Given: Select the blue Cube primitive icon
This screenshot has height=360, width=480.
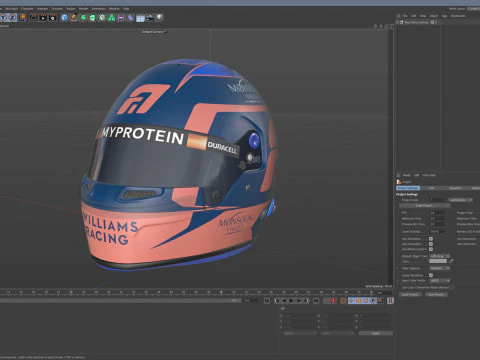Looking at the screenshot, I should [x=64, y=17].
